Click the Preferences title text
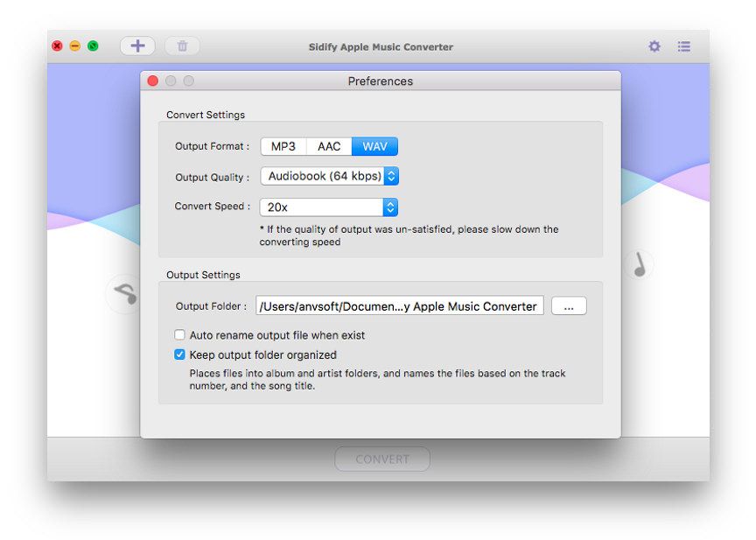Screen dimensions: 756x540 point(381,81)
